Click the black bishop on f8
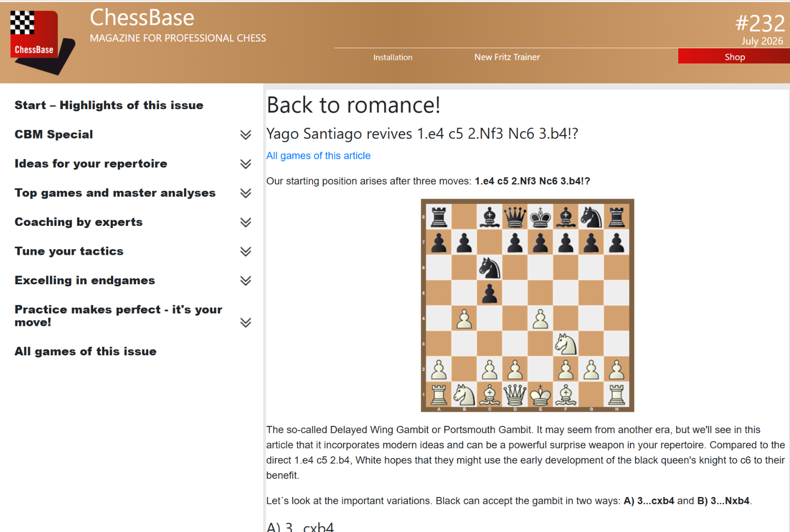The width and height of the screenshot is (790, 532). [566, 217]
